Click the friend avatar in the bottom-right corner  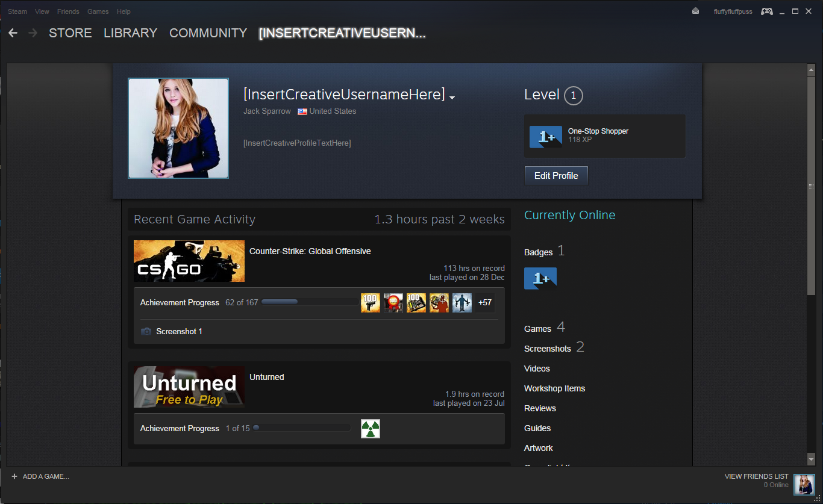pyautogui.click(x=804, y=485)
